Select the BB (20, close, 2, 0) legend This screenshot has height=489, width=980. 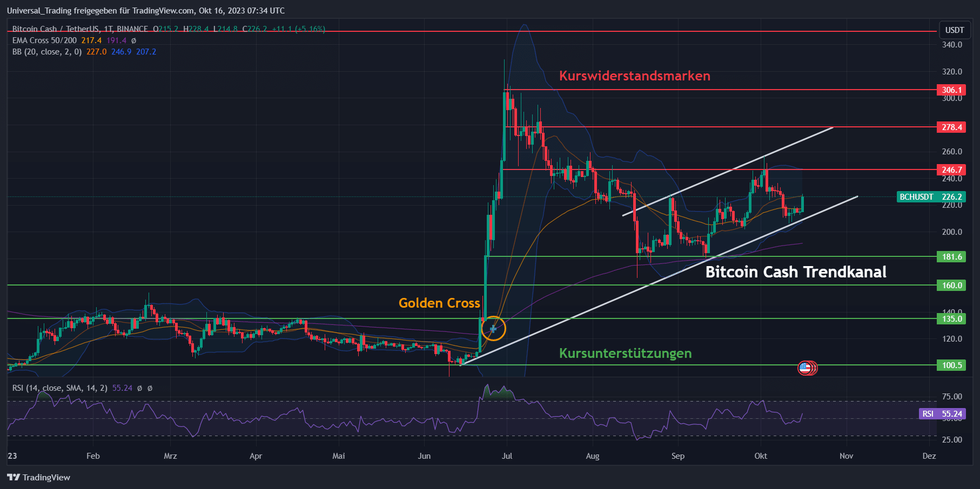tap(47, 52)
